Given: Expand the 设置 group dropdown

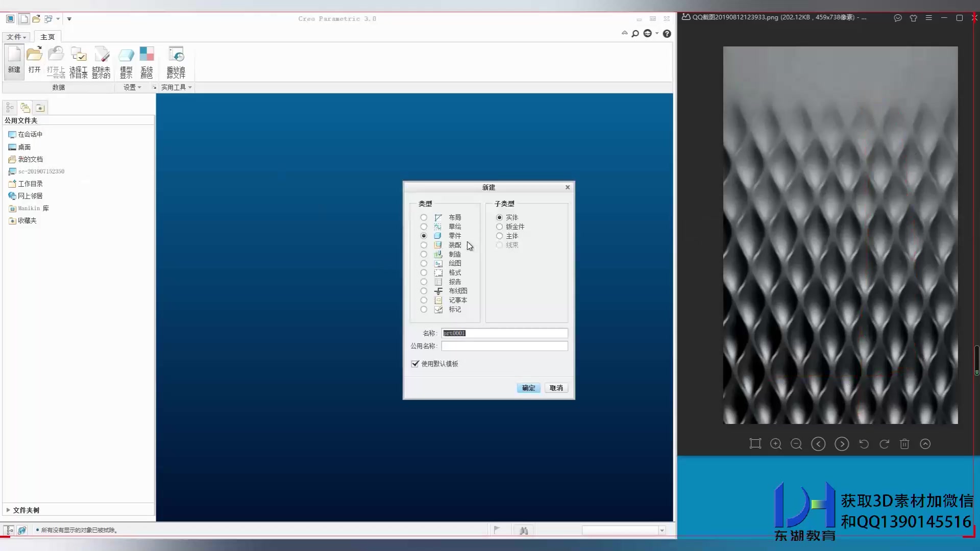Looking at the screenshot, I should click(132, 87).
